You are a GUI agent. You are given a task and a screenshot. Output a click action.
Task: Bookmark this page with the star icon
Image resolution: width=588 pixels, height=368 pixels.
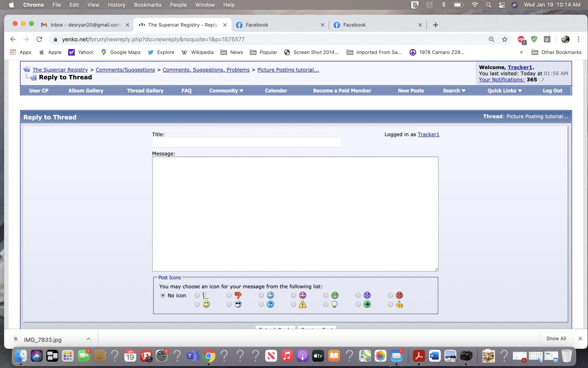(x=505, y=39)
